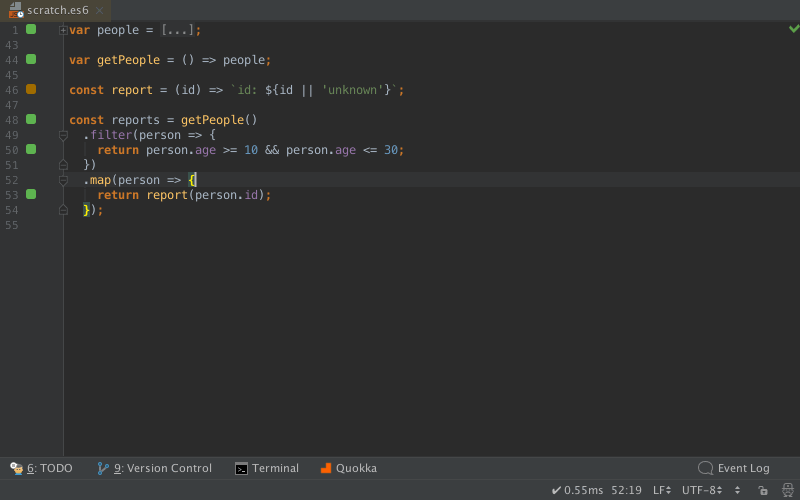800x500 pixels.
Task: Click the green inspection checkmark icon
Action: pyautogui.click(x=794, y=29)
